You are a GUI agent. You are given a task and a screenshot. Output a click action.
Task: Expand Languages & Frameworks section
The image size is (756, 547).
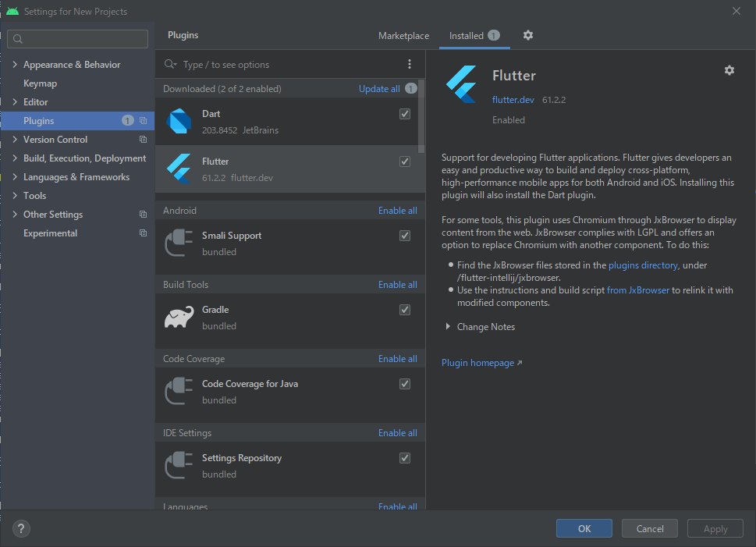[x=15, y=177]
